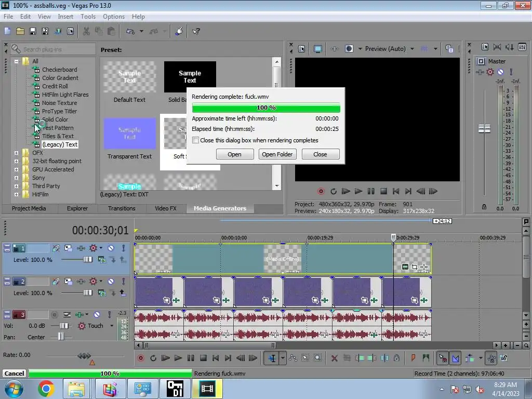Adjust the Master volume fader
The width and height of the screenshot is (532, 399).
pyautogui.click(x=484, y=129)
